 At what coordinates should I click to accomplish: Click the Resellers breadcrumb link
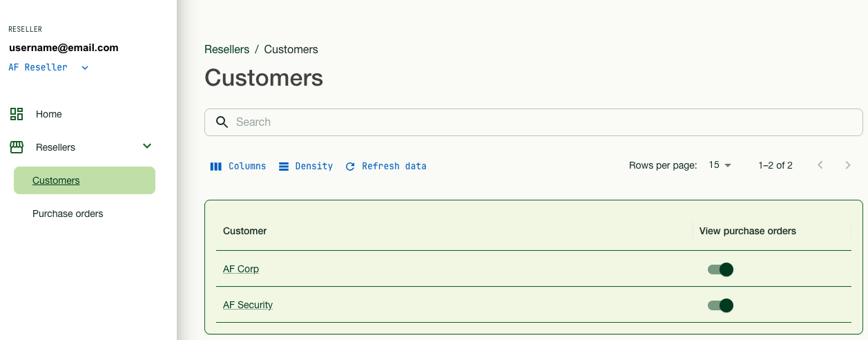[x=226, y=50]
